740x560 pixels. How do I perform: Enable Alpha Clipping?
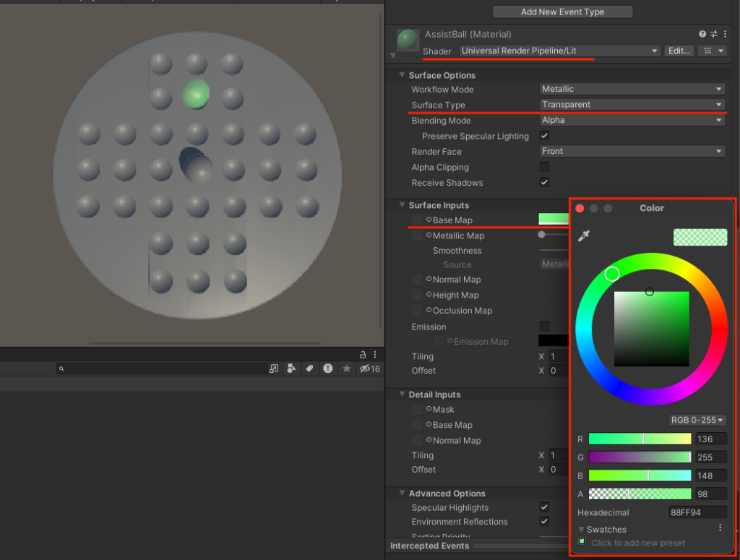[x=544, y=167]
